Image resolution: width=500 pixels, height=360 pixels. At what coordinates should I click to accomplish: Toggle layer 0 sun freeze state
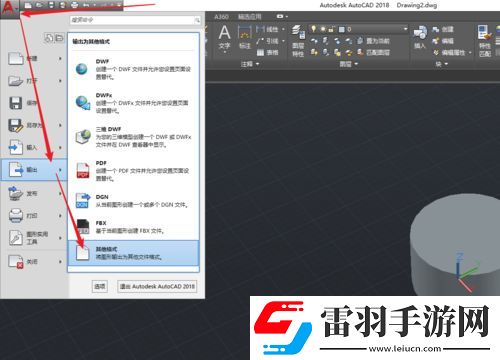[x=323, y=29]
